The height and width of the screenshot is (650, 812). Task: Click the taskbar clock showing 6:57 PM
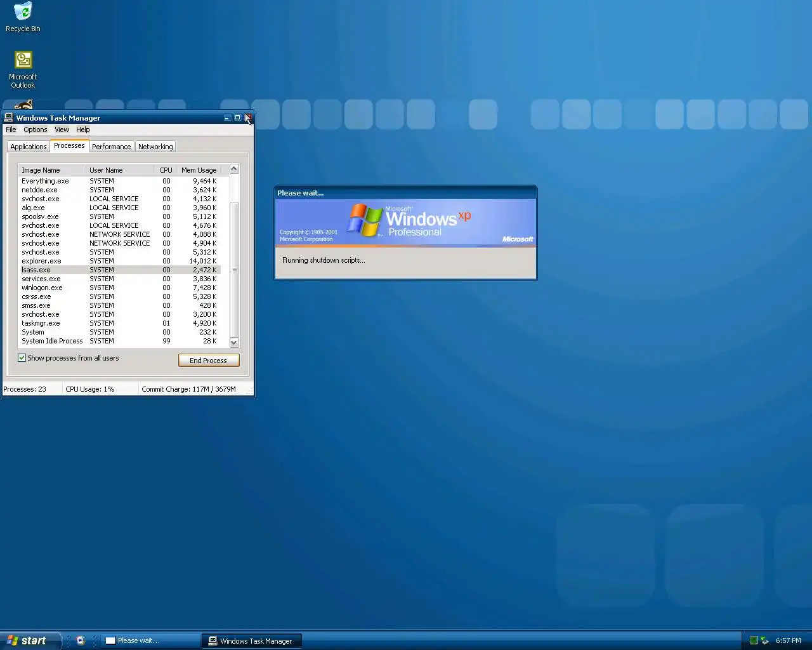point(789,640)
